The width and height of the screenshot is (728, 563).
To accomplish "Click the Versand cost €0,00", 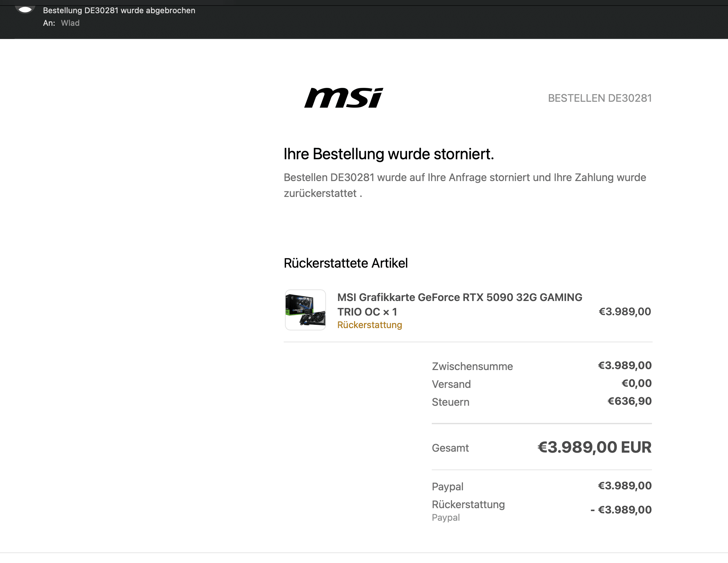I will click(x=636, y=383).
